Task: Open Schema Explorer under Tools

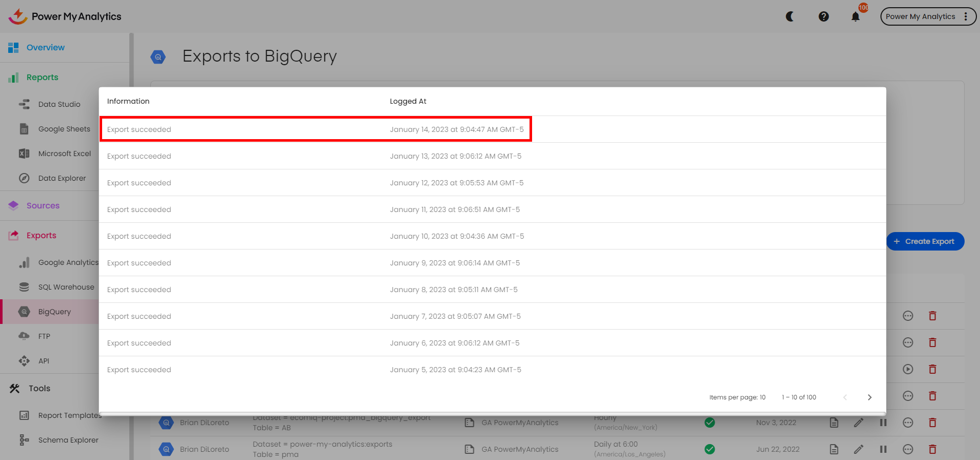Action: (68, 440)
